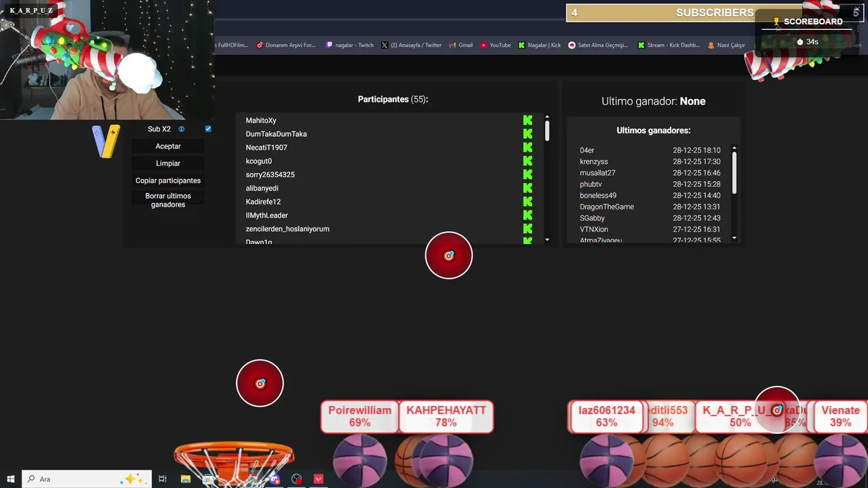
Task: Click the SCOREBOARD header
Action: (x=808, y=22)
